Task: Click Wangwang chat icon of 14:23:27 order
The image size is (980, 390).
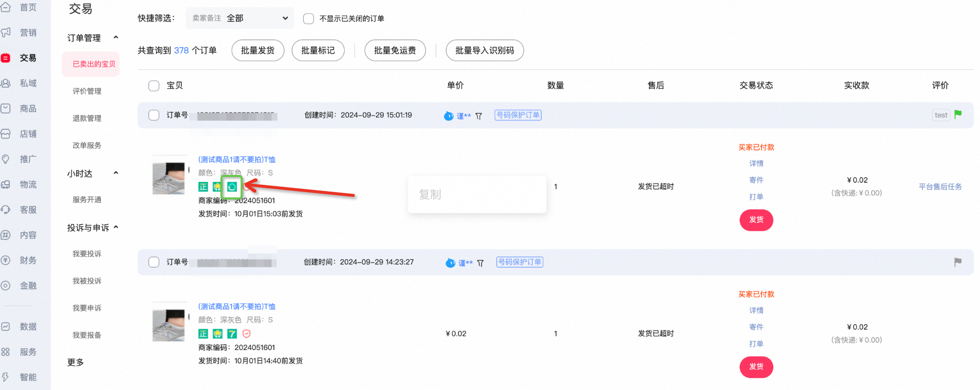Action: tap(451, 263)
